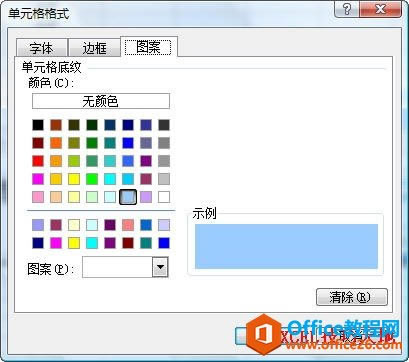The image size is (409, 362).
Task: Click the help question mark button
Action: click(x=346, y=9)
